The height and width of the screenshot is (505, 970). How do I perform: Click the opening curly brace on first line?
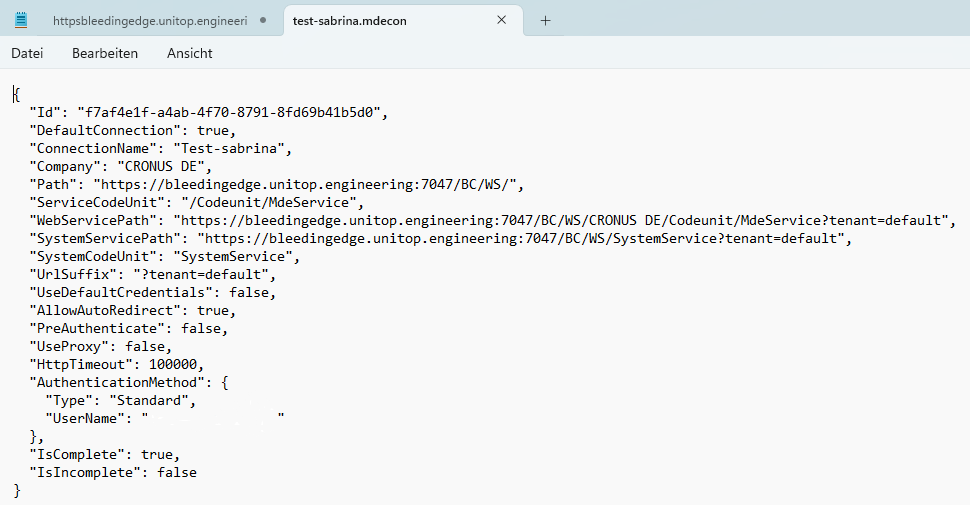(16, 94)
